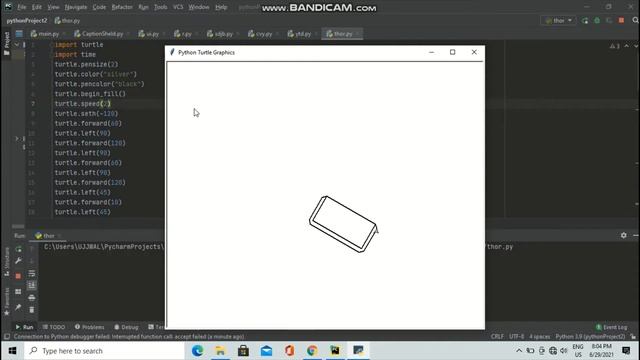
Task: Click the Clear All trash icon in Run panel
Action: point(32,310)
